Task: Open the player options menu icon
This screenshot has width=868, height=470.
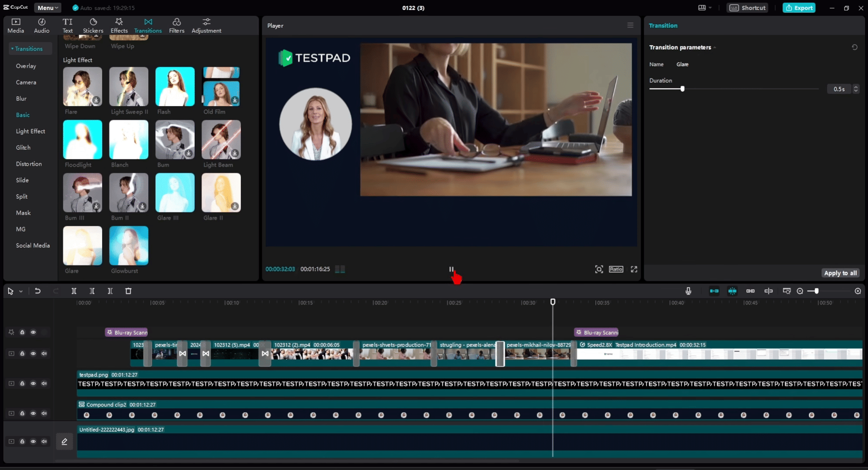Action: pyautogui.click(x=630, y=25)
